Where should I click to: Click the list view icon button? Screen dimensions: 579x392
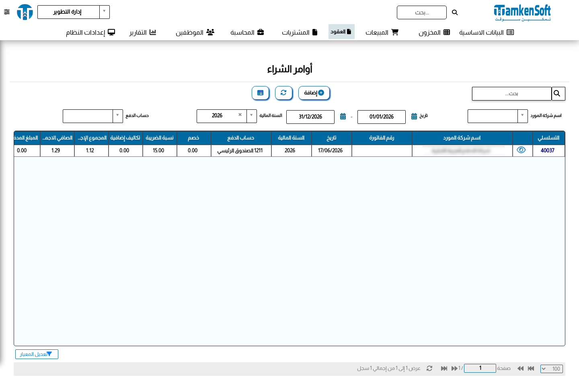260,93
